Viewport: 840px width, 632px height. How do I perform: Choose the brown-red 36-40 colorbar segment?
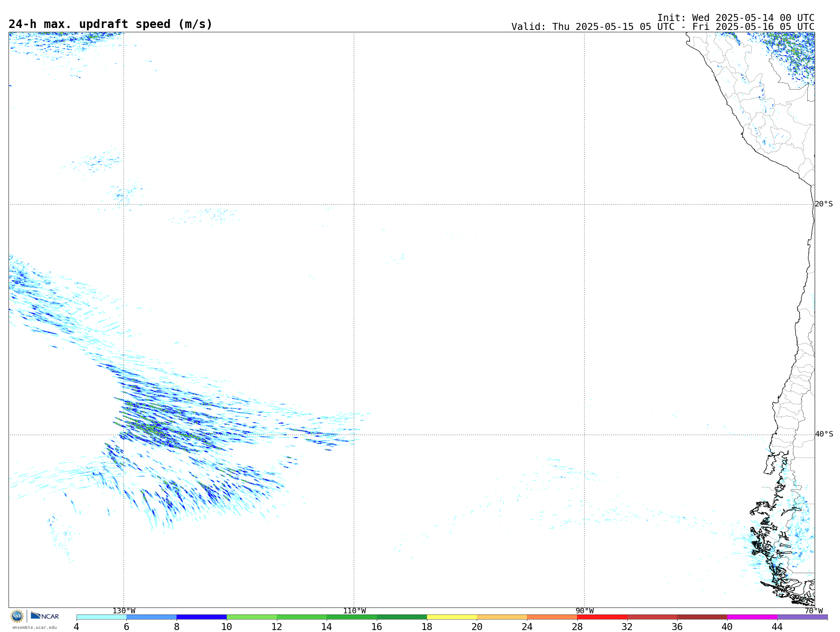(x=702, y=617)
